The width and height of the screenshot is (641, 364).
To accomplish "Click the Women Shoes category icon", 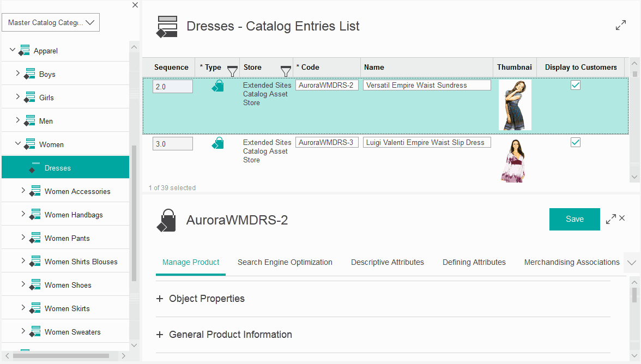I will point(35,284).
